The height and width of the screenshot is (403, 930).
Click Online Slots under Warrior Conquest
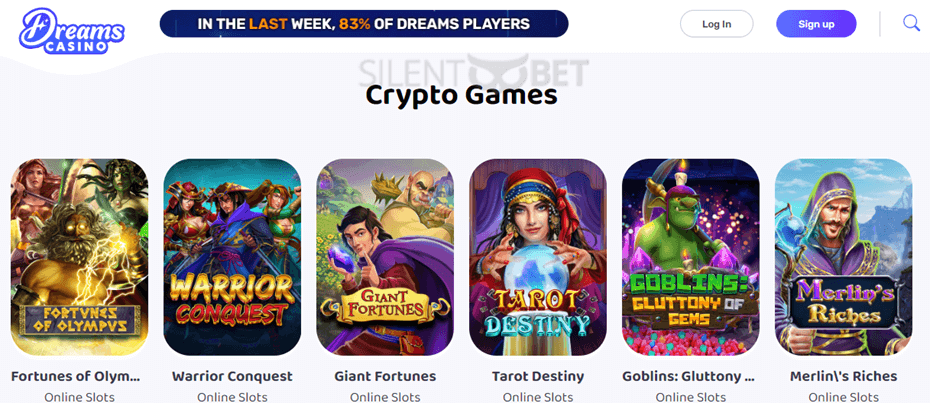(x=232, y=397)
